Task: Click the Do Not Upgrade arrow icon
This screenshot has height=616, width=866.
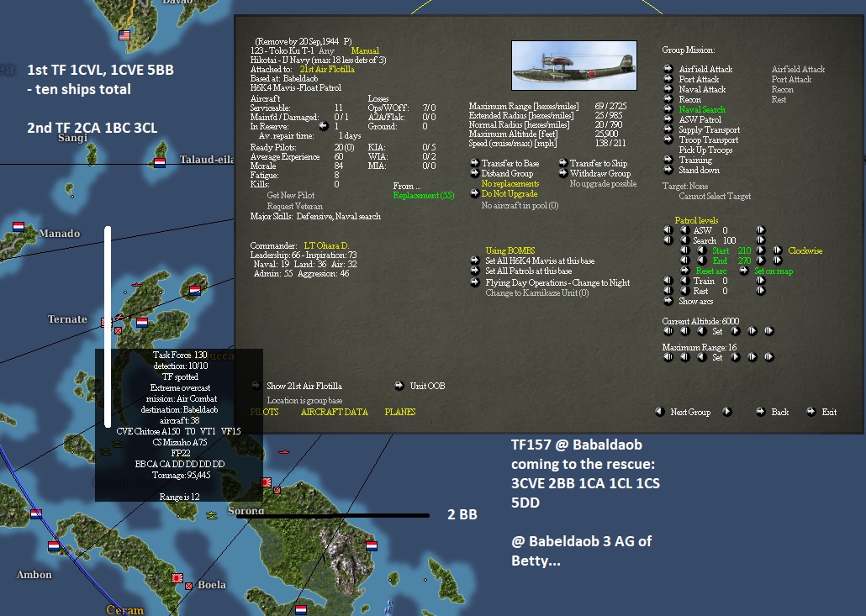Action: [x=474, y=193]
